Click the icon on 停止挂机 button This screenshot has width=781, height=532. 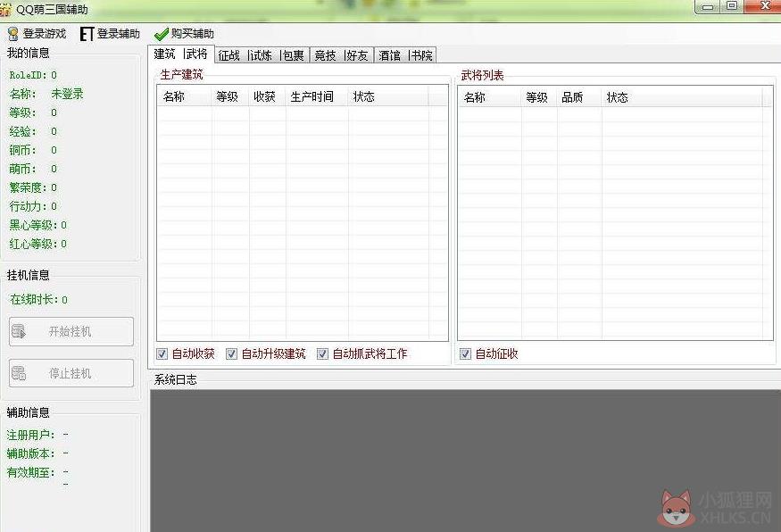19,373
